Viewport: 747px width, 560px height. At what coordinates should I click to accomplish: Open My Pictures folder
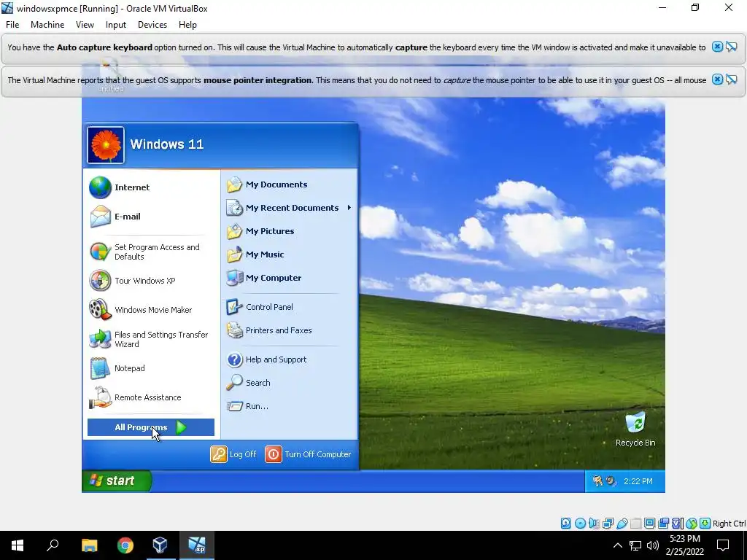click(x=289, y=231)
